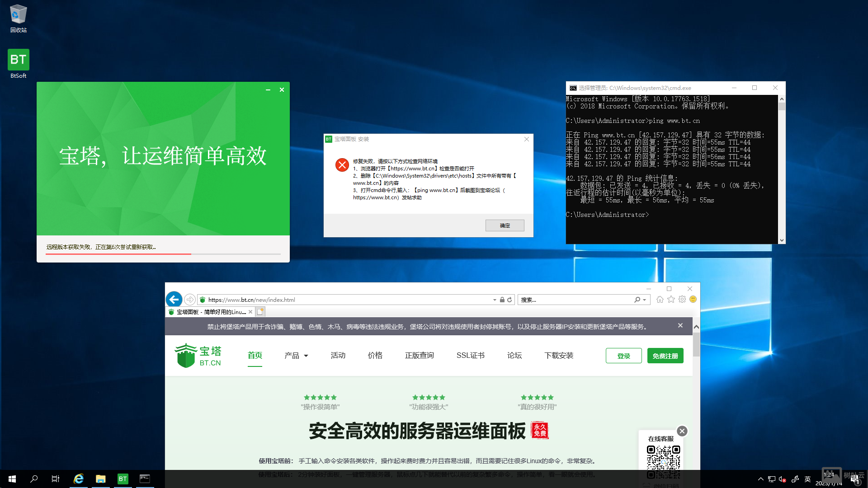
Task: Open the browser home icon
Action: point(660,300)
